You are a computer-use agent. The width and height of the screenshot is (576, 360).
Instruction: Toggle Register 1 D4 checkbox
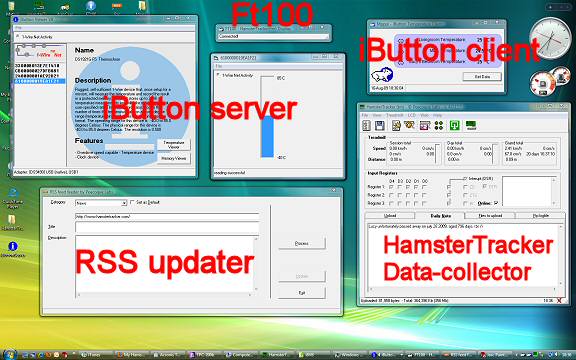[392, 187]
